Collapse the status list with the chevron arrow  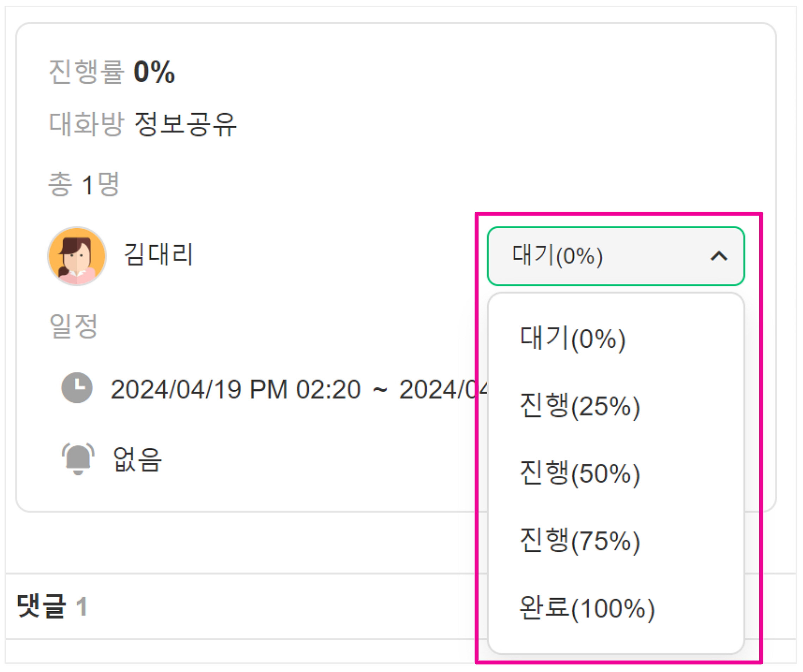pos(718,256)
